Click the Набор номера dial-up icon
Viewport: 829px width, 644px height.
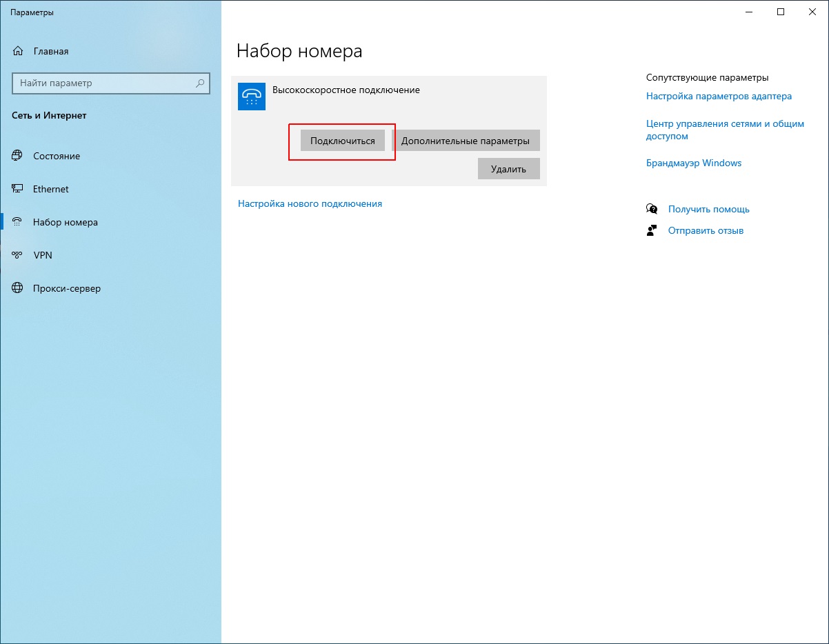pyautogui.click(x=18, y=222)
